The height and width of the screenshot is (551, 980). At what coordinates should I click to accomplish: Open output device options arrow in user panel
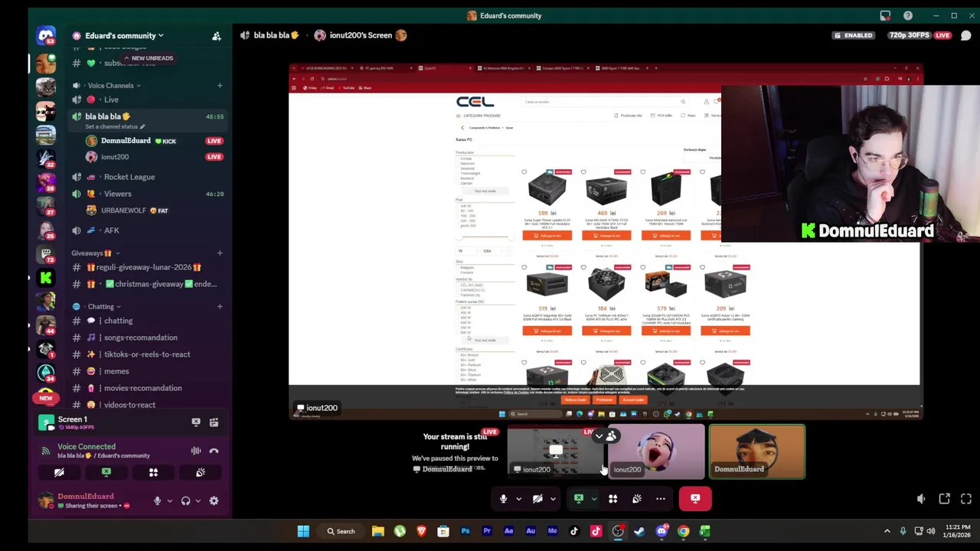pyautogui.click(x=198, y=501)
